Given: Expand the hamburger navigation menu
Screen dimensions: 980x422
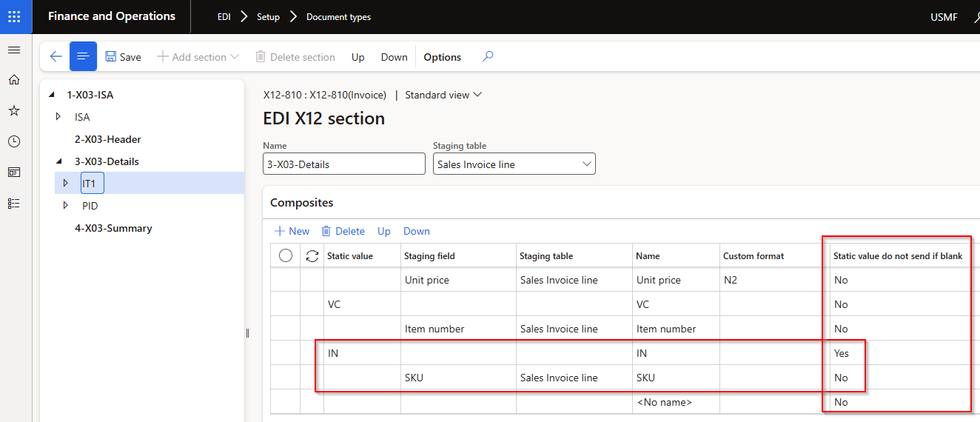Looking at the screenshot, I should click(13, 50).
